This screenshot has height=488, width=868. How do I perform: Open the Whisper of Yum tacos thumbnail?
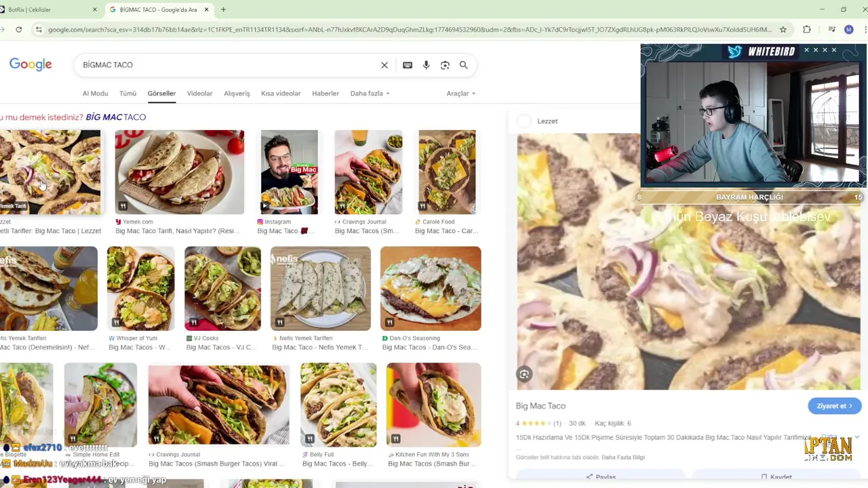[140, 289]
